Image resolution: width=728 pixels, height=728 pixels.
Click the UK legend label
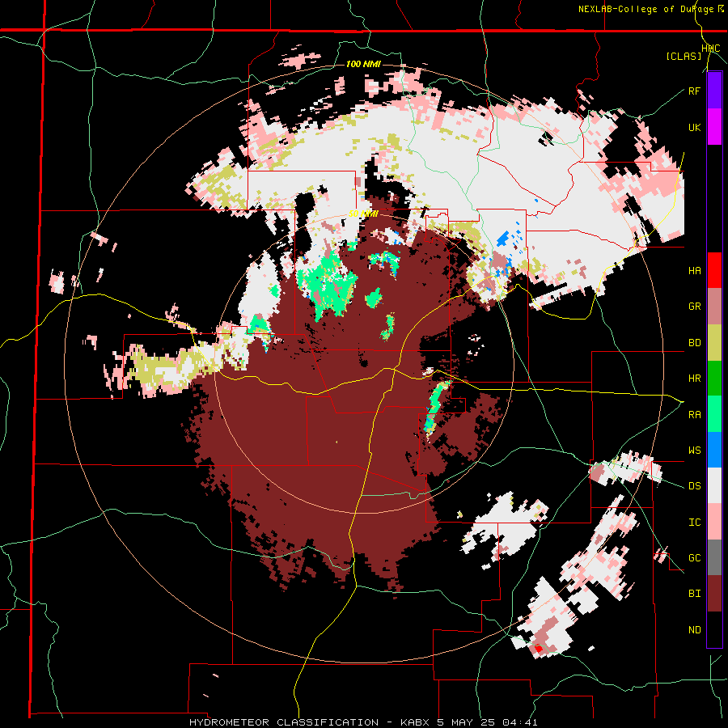tap(694, 127)
